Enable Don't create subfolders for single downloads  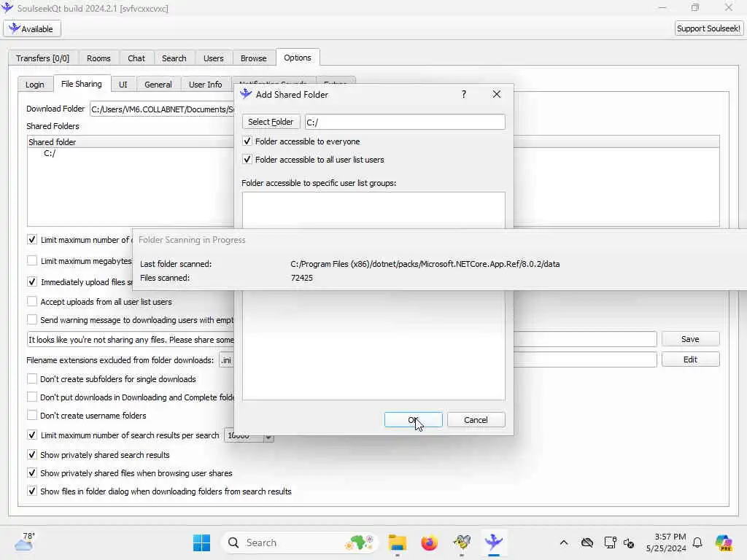pyautogui.click(x=32, y=379)
